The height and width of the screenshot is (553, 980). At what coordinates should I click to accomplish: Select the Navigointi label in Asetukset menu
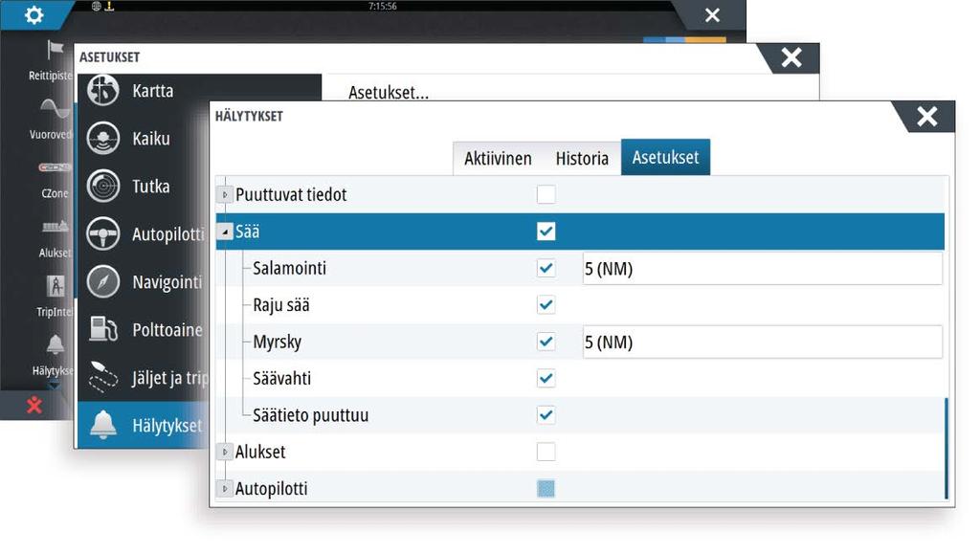click(167, 282)
